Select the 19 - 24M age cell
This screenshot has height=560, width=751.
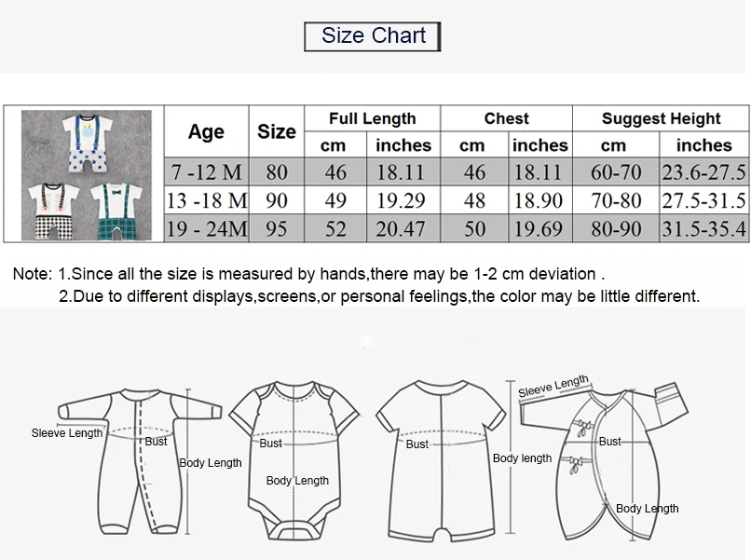point(207,228)
